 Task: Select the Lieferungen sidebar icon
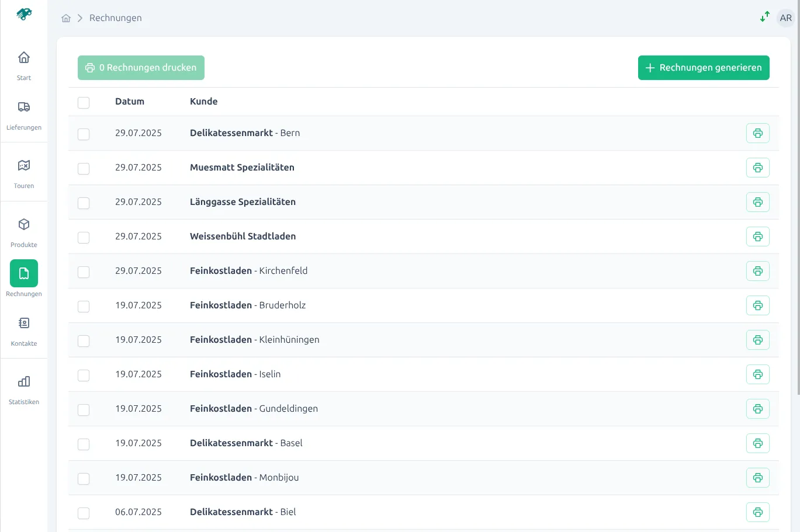pos(23,114)
